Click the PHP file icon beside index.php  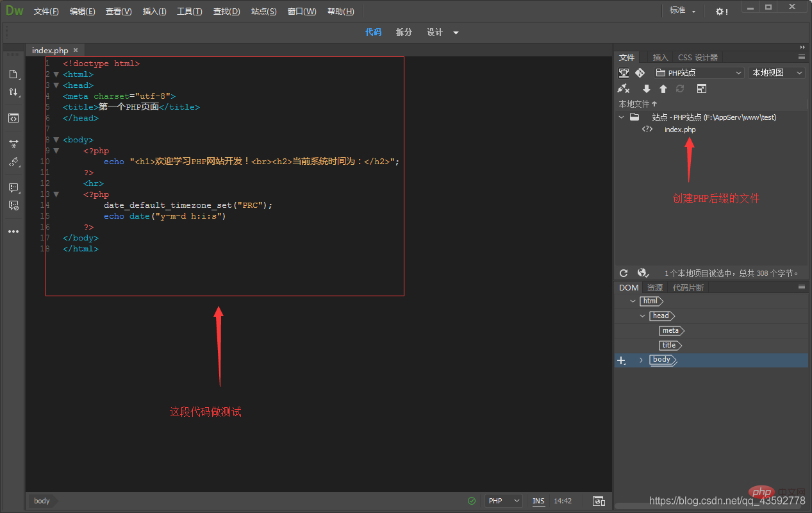pyautogui.click(x=648, y=129)
